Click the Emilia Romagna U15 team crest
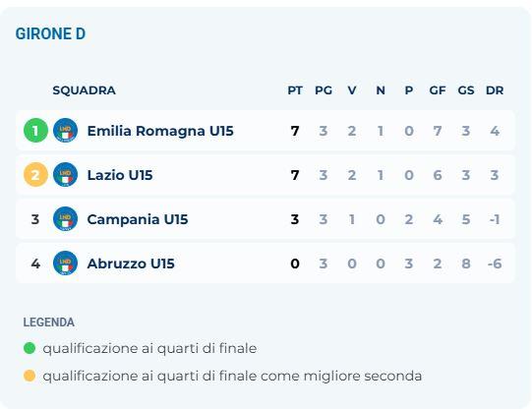This screenshot has height=410, width=532. click(x=66, y=130)
